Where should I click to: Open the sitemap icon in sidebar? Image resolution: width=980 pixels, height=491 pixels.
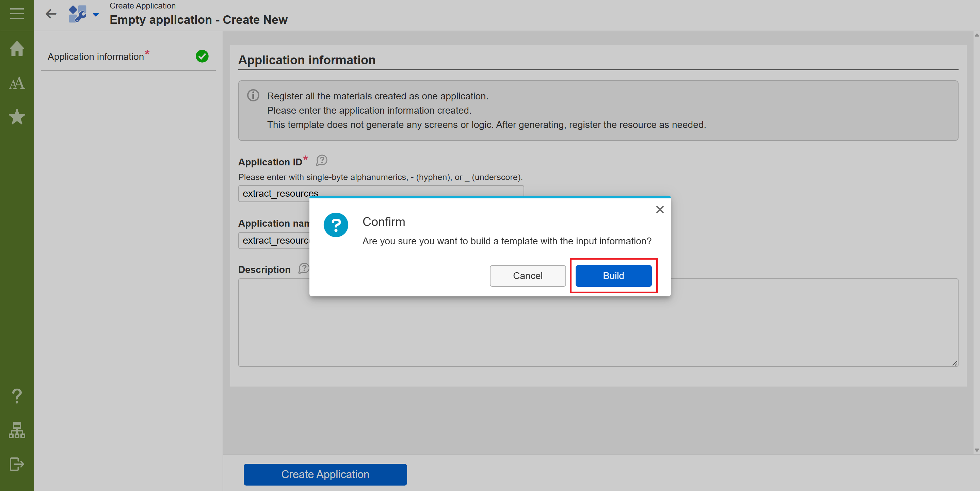tap(17, 430)
